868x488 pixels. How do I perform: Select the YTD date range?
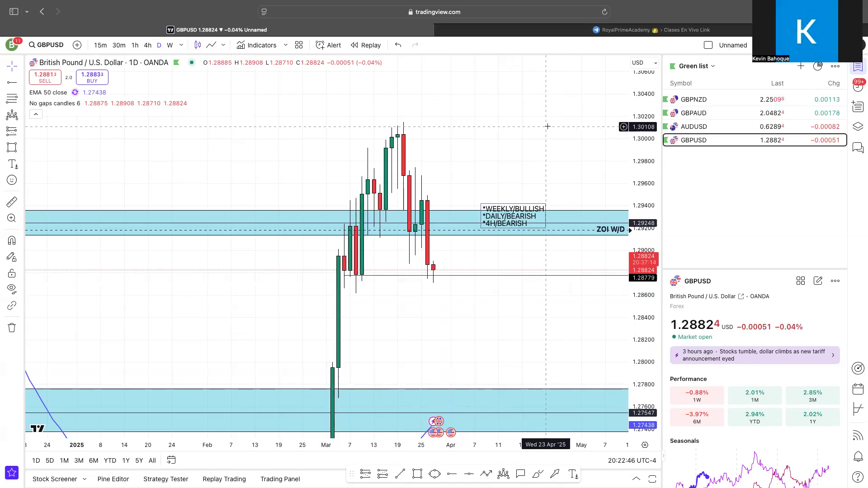pyautogui.click(x=110, y=460)
